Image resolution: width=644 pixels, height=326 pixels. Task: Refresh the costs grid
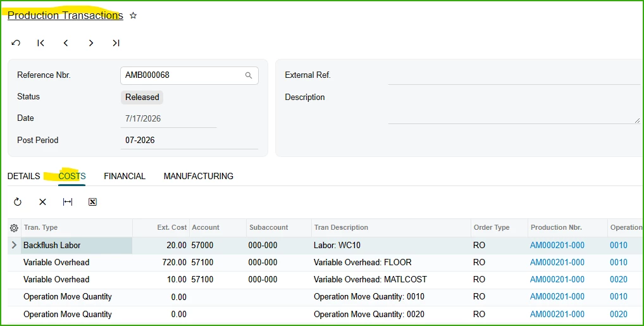pyautogui.click(x=17, y=202)
